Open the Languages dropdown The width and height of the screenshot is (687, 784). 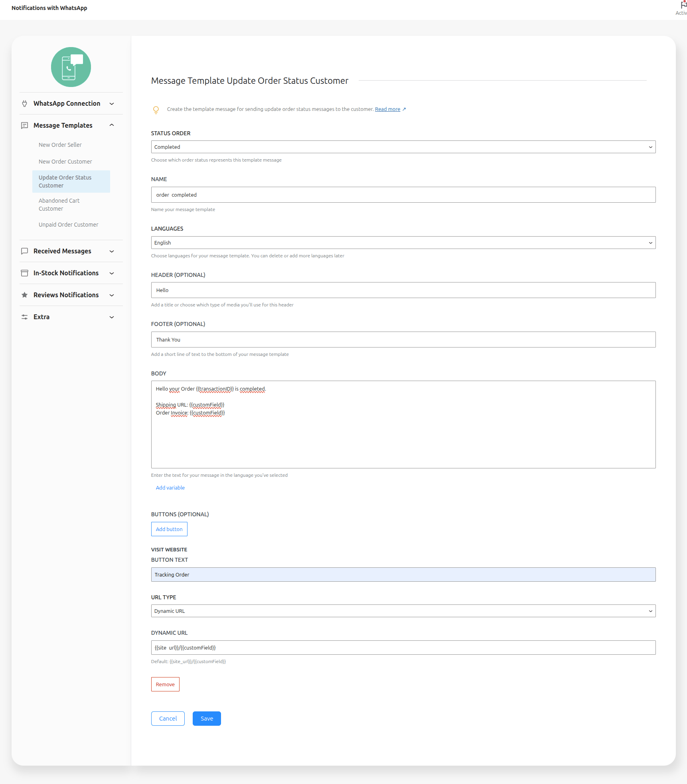[x=403, y=243]
